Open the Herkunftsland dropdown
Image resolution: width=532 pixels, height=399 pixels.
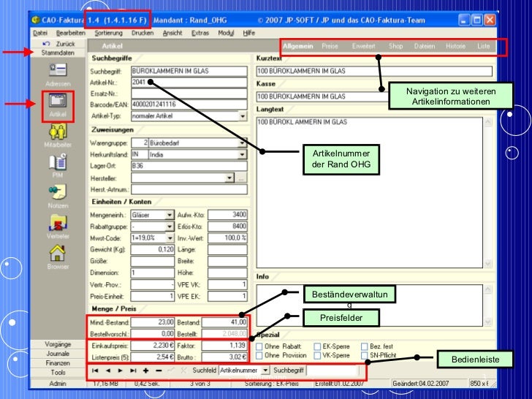point(243,155)
